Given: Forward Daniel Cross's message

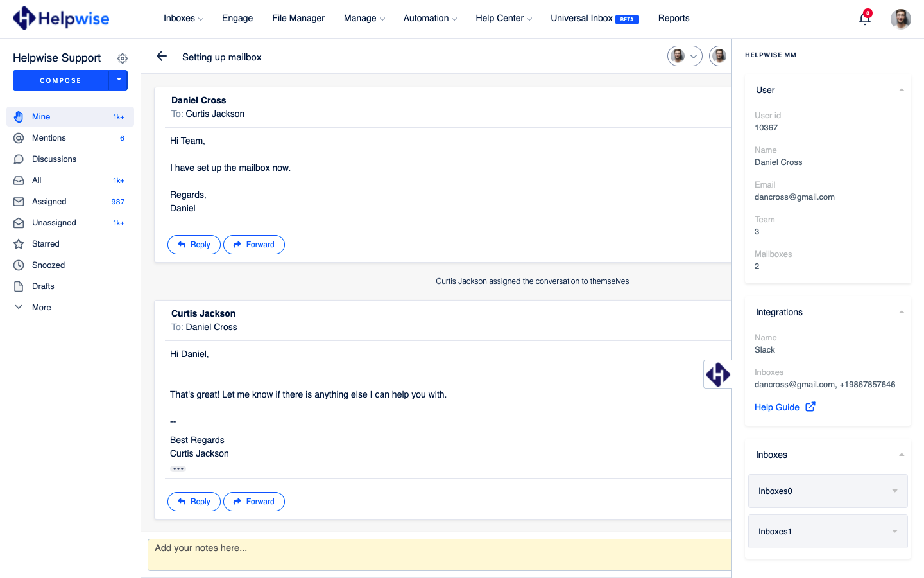Looking at the screenshot, I should pos(254,245).
